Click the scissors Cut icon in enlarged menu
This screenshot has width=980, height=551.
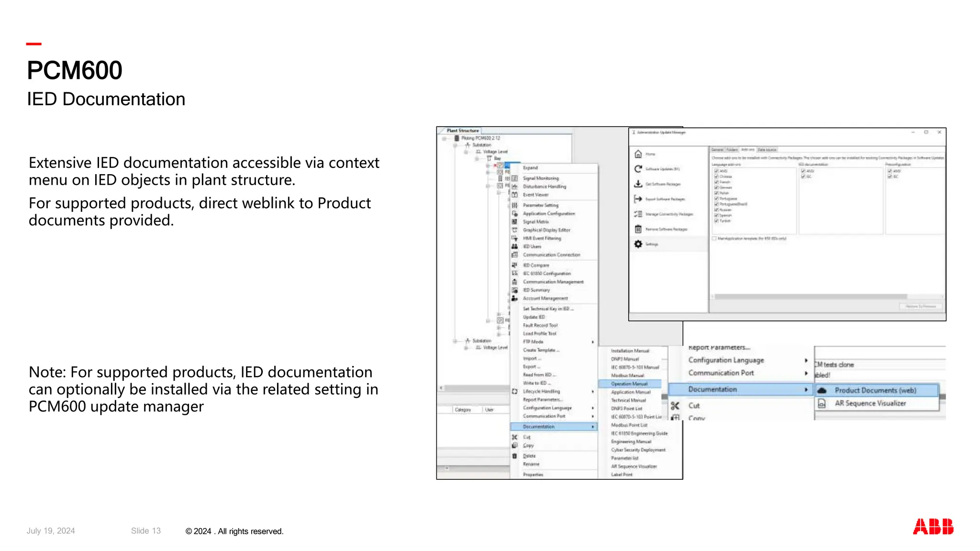[x=675, y=406]
